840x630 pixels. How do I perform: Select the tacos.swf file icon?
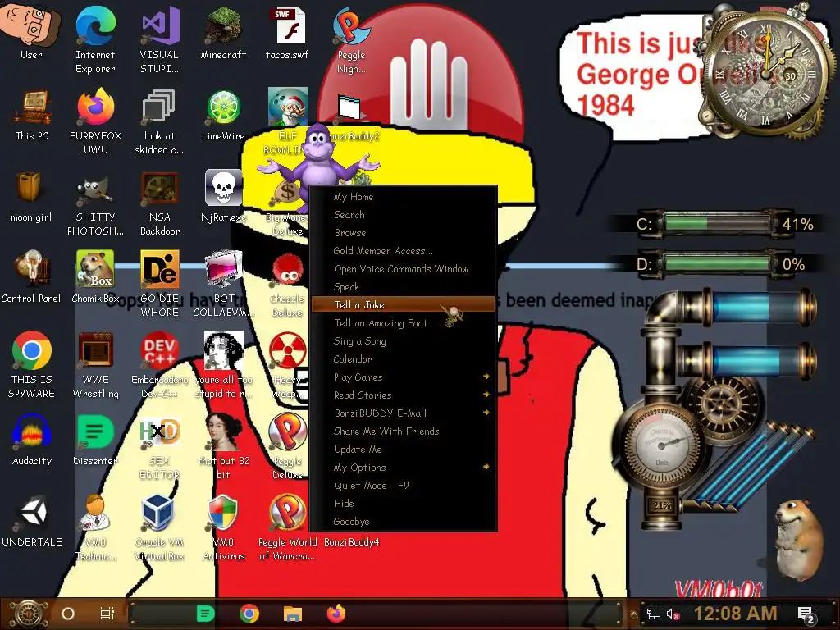click(287, 32)
